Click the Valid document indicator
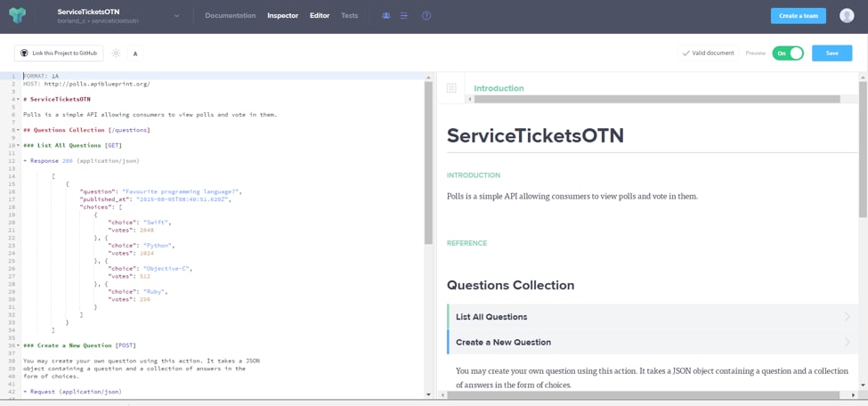The image size is (868, 406). (708, 53)
